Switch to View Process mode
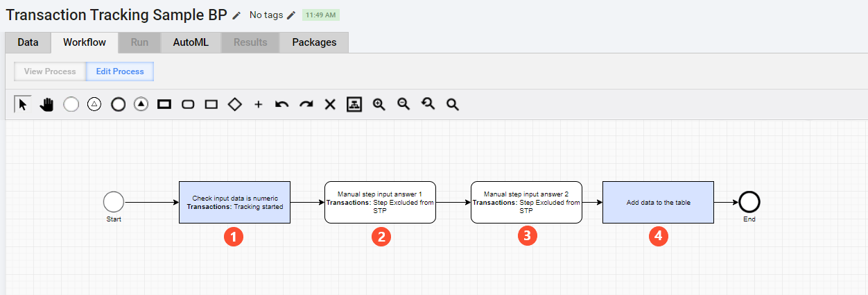 [x=50, y=71]
